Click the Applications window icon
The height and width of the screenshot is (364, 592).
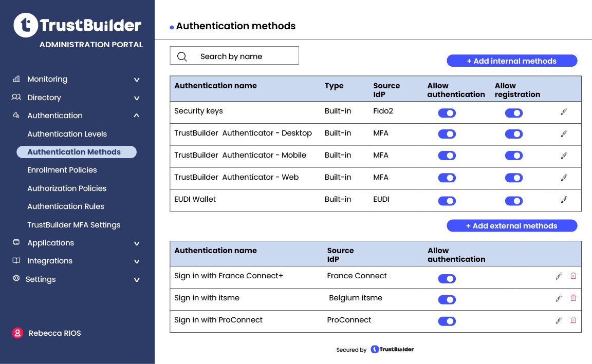click(16, 242)
